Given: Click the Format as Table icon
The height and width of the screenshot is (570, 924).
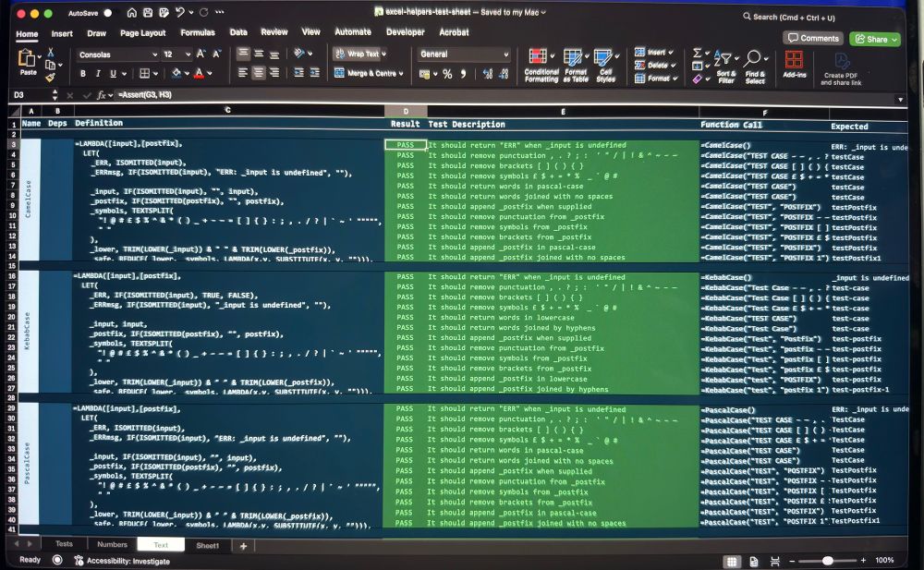Looking at the screenshot, I should pos(572,57).
